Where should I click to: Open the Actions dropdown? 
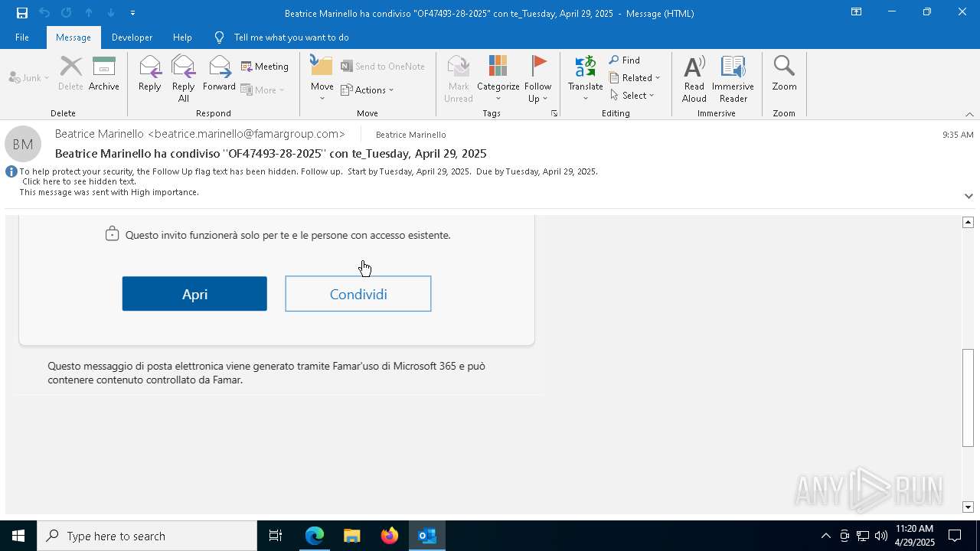[367, 90]
